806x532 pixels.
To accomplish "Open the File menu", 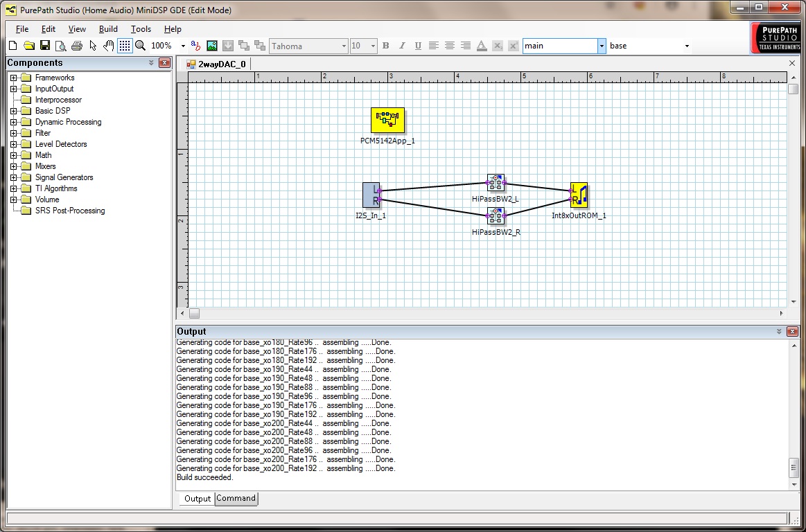I will (x=22, y=29).
